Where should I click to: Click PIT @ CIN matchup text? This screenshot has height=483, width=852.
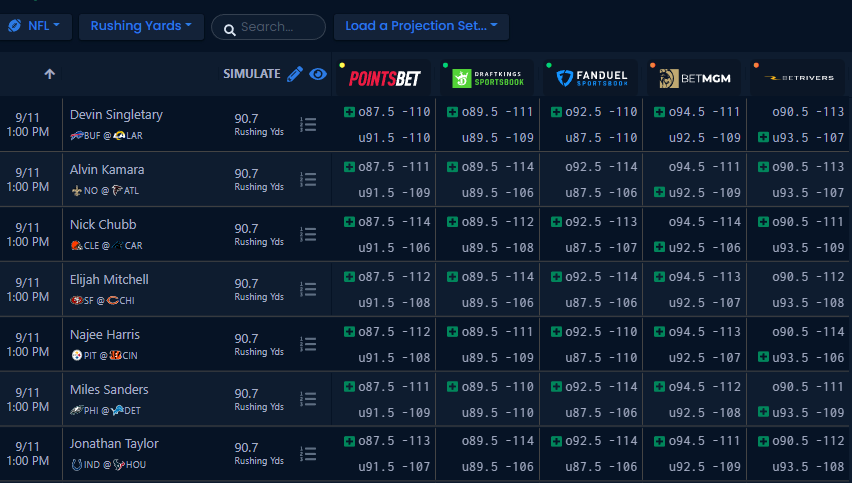pos(104,356)
